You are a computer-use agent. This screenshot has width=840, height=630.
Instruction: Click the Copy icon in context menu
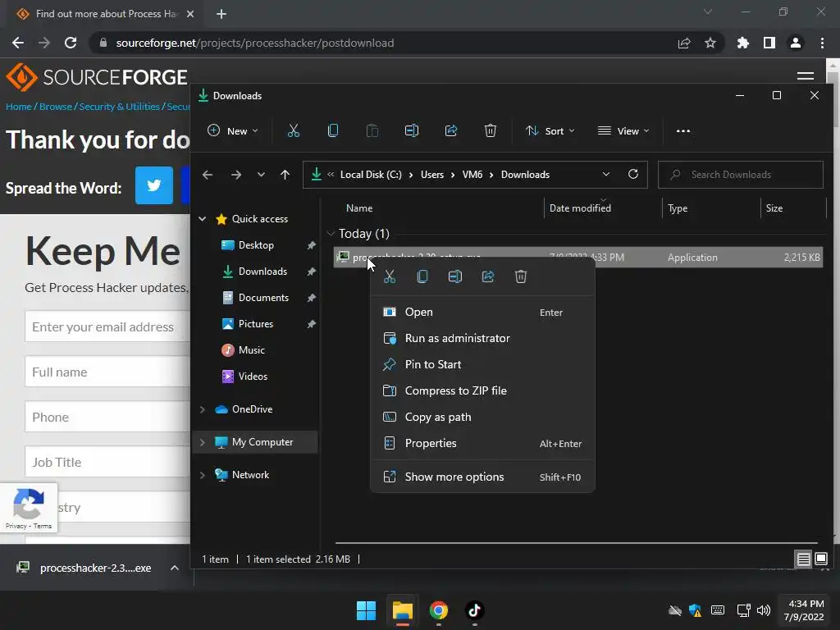coord(422,276)
